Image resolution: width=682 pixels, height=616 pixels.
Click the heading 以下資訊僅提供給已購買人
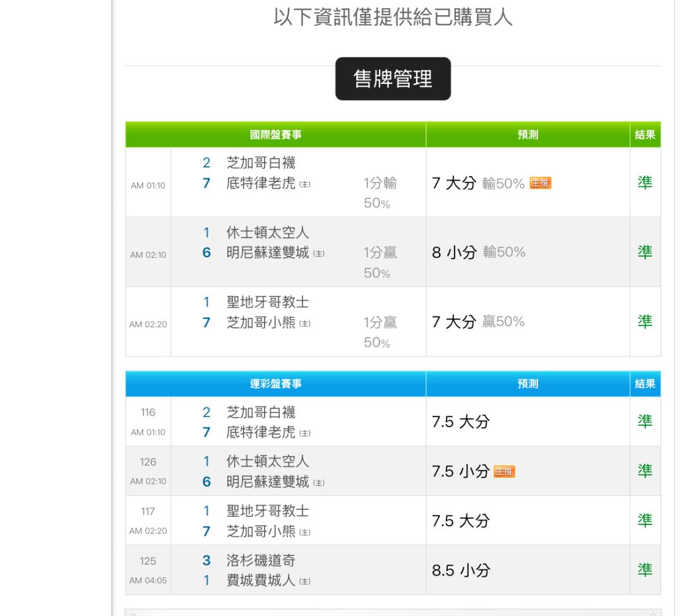tap(393, 18)
